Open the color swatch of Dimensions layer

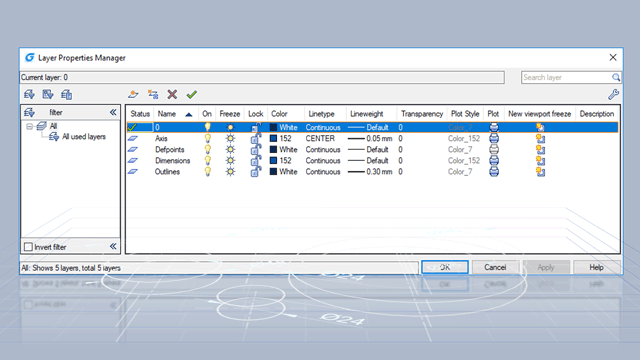[273, 160]
